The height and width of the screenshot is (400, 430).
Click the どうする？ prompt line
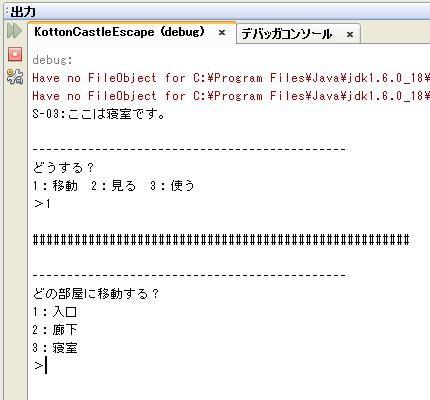(63, 167)
